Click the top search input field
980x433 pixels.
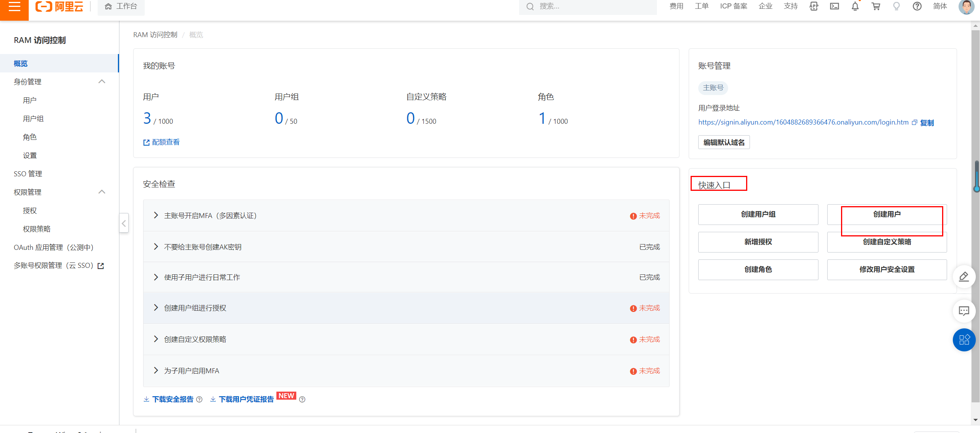tap(588, 7)
